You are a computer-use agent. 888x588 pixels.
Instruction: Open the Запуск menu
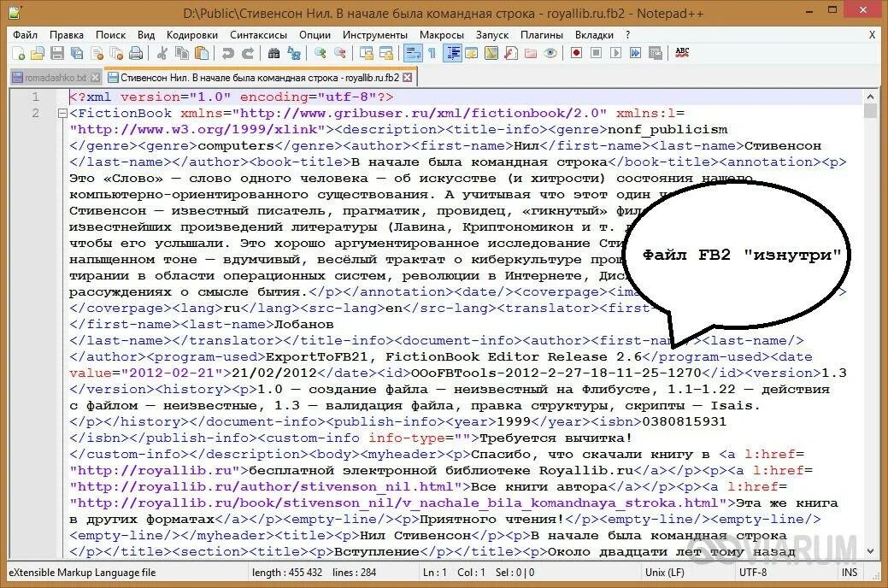[492, 35]
